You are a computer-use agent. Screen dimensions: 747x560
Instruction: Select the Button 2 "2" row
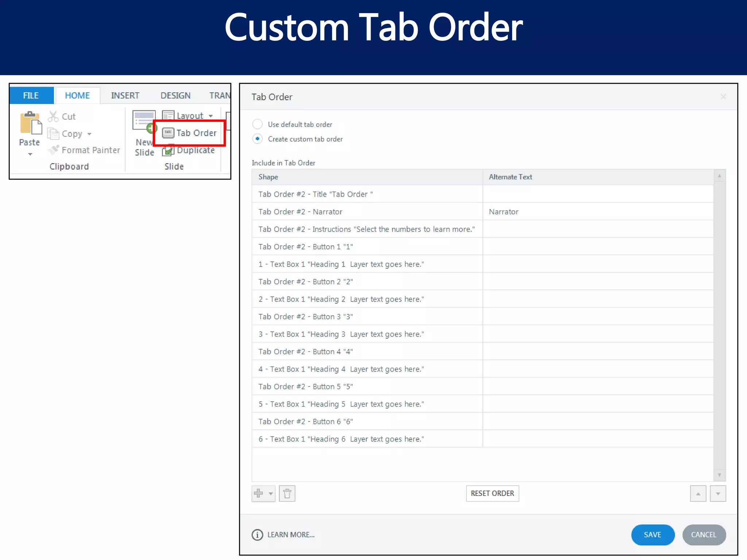pyautogui.click(x=483, y=281)
